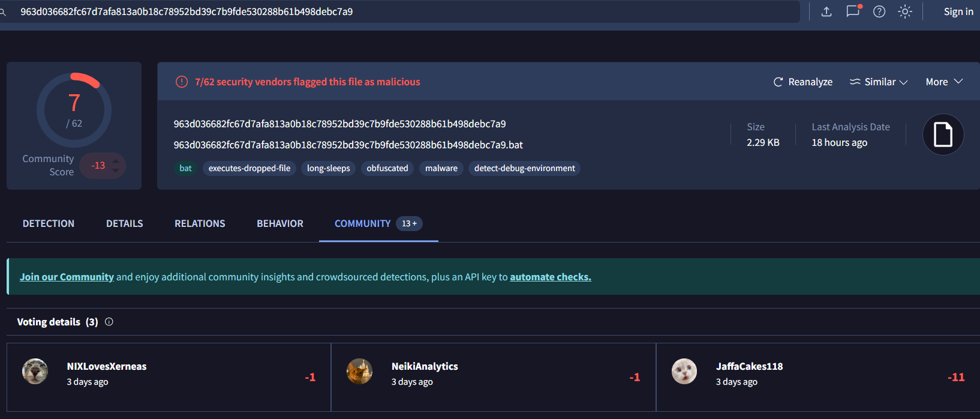Click the search magnifier icon
This screenshot has width=980, height=419.
point(3,12)
